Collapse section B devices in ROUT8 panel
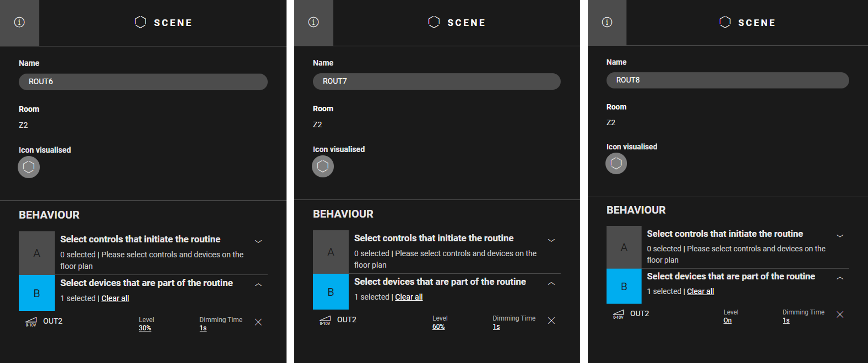868x363 pixels. (840, 278)
